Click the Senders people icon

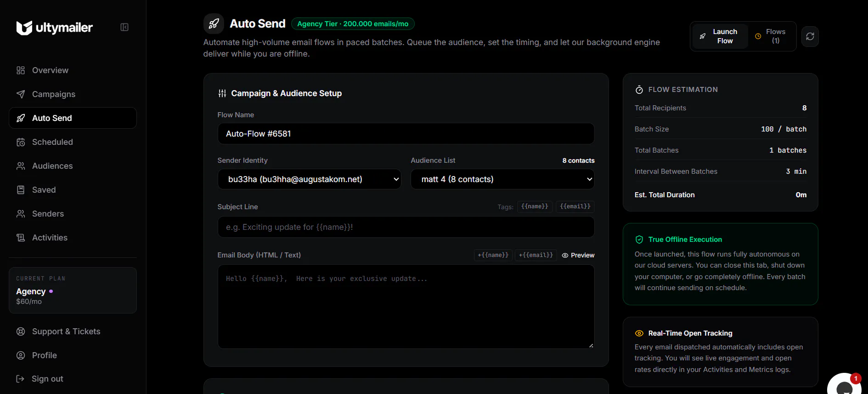click(21, 214)
